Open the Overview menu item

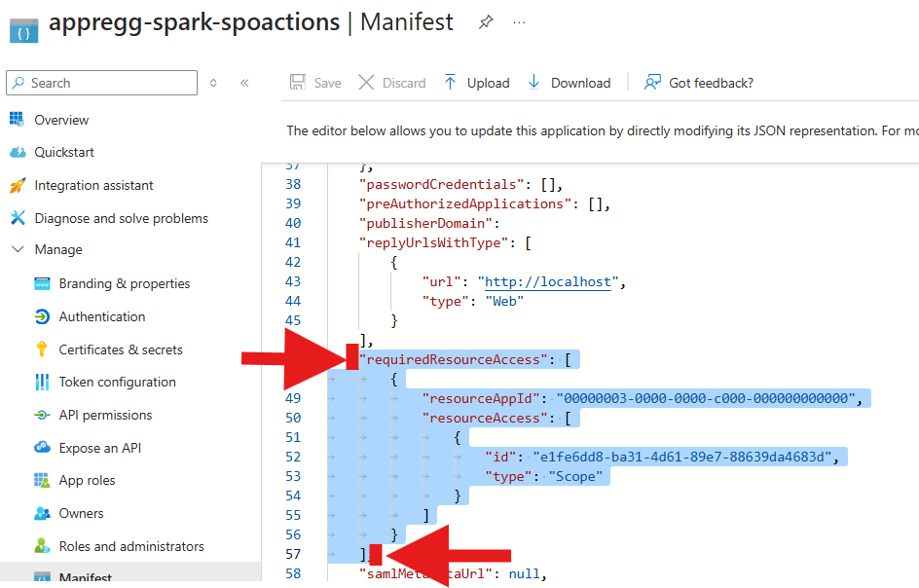click(x=61, y=120)
